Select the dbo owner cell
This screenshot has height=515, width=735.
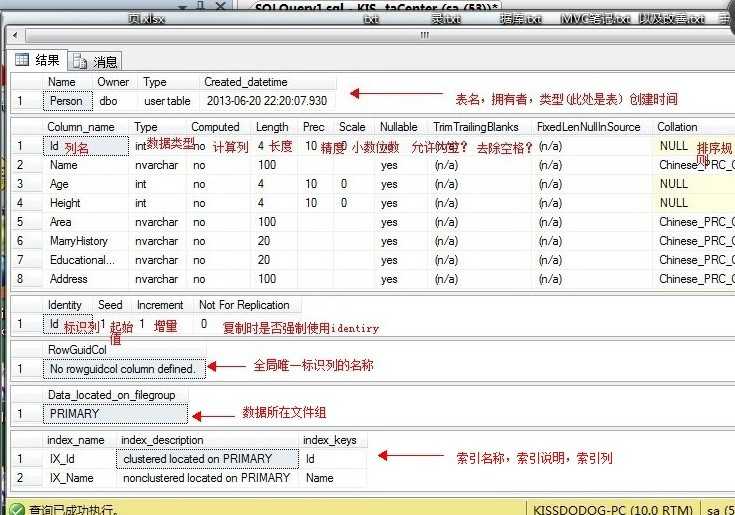pos(115,101)
